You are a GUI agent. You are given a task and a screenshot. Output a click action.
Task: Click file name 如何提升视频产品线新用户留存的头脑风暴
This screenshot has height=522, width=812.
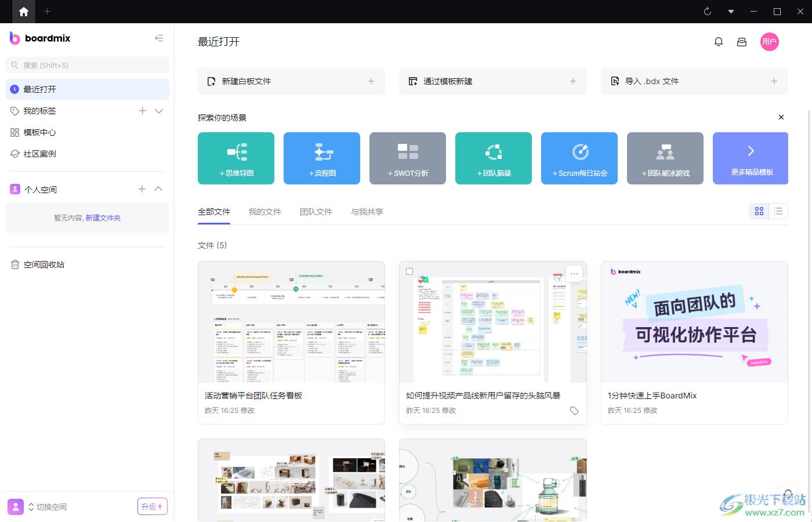pyautogui.click(x=483, y=396)
